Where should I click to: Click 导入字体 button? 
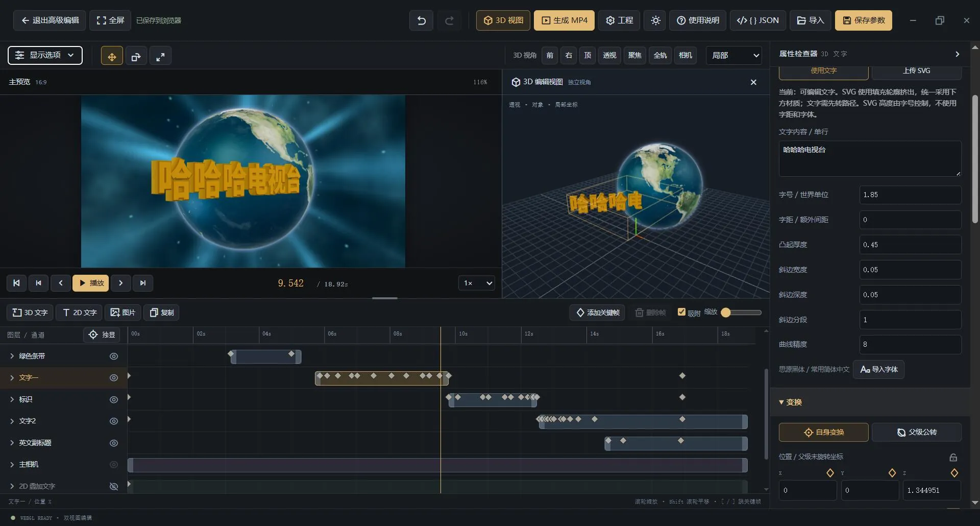pyautogui.click(x=878, y=369)
